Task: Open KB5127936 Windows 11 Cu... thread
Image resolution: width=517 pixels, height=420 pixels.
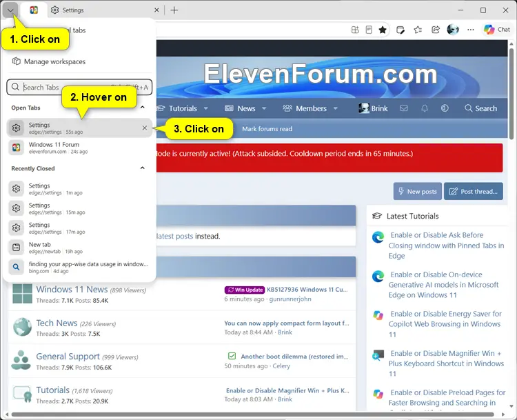Action: pyautogui.click(x=307, y=290)
